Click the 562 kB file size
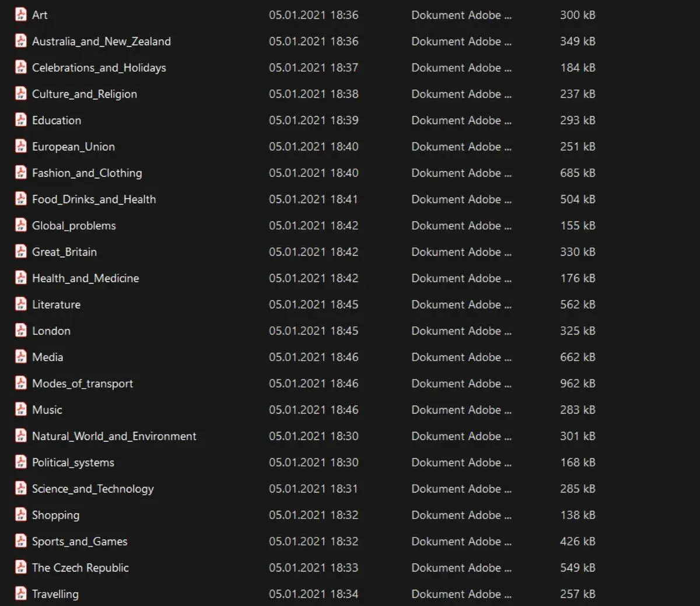The image size is (700, 606). click(x=577, y=304)
